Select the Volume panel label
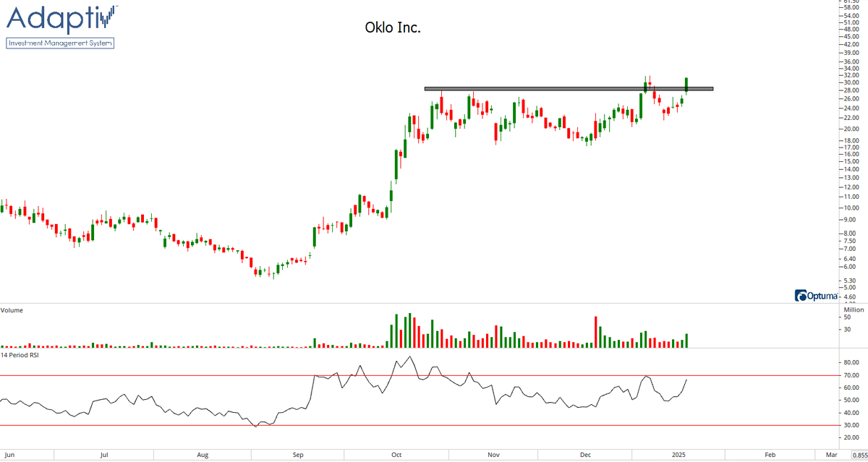This screenshot has width=868, height=462. tap(13, 309)
